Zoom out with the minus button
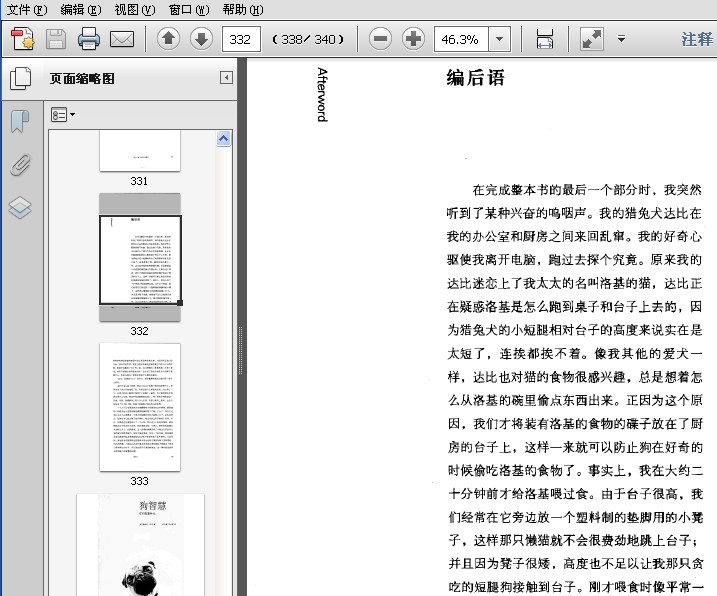 pos(380,40)
